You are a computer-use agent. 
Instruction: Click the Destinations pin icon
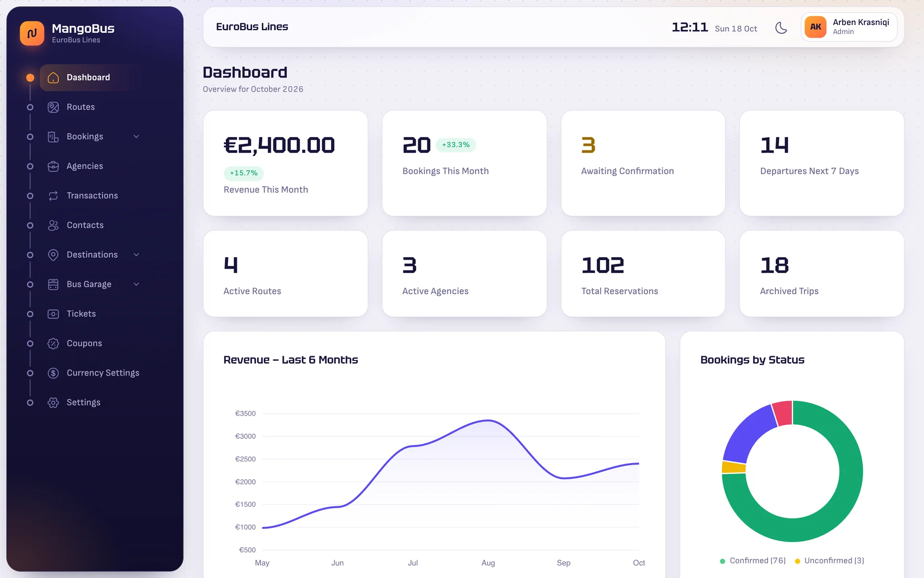pyautogui.click(x=53, y=255)
